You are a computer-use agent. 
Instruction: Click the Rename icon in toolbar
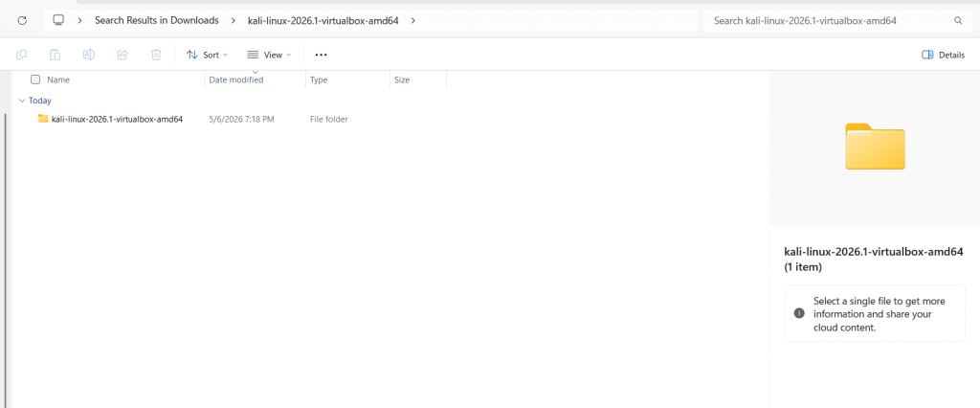click(x=89, y=55)
